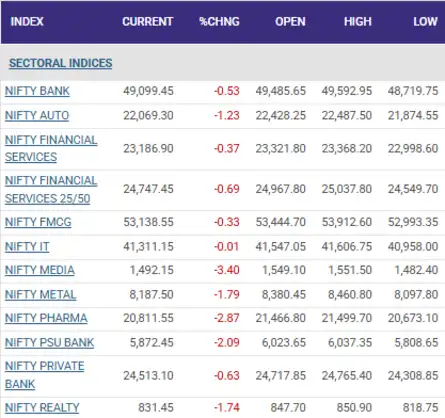
Task: Select the -0.63 percent change value
Action: tap(227, 376)
